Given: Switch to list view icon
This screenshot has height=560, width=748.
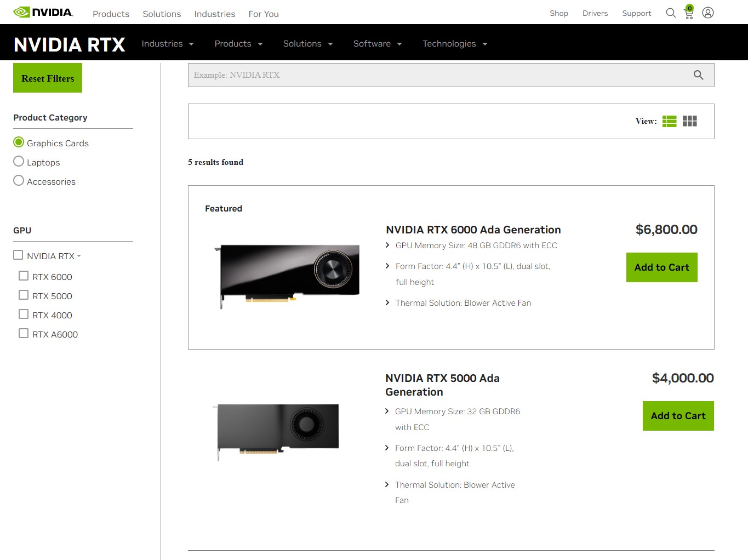Looking at the screenshot, I should 669,121.
